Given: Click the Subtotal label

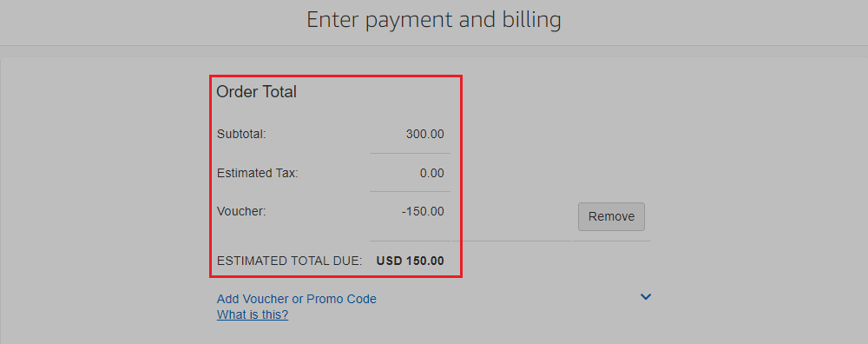Looking at the screenshot, I should pyautogui.click(x=241, y=134).
